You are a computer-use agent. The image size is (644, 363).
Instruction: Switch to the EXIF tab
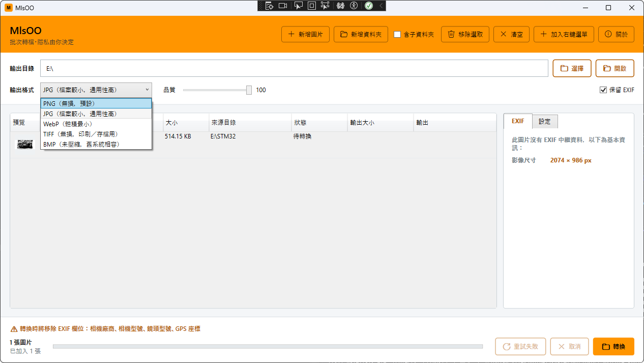tap(518, 121)
